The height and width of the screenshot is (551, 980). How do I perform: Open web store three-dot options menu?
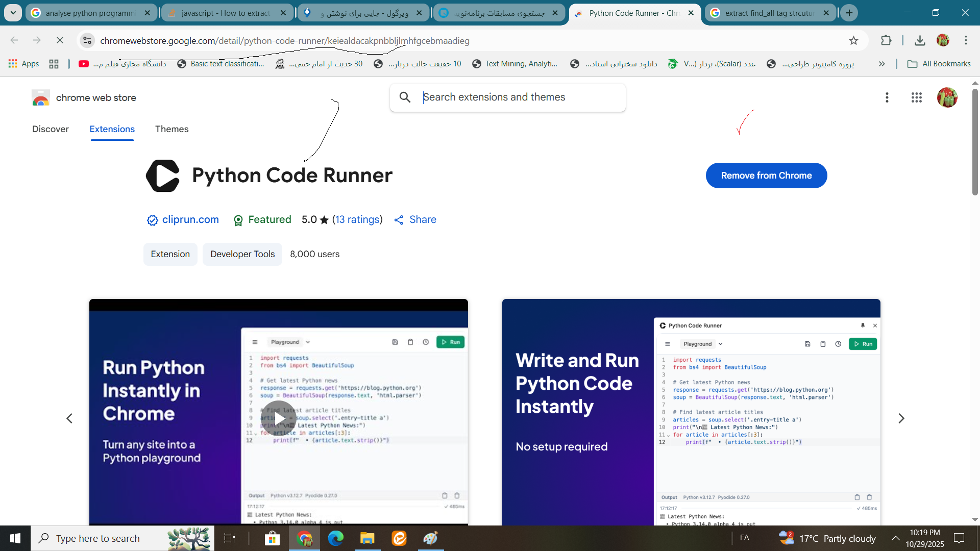tap(887, 97)
